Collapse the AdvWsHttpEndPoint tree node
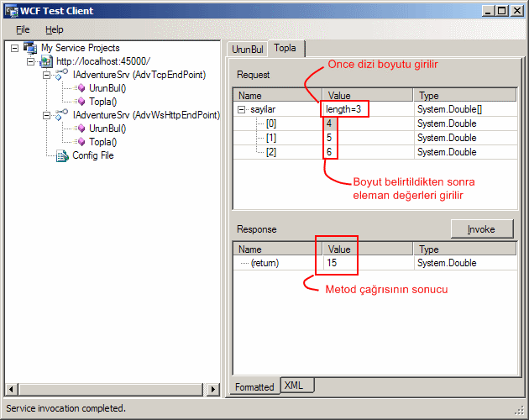This screenshot has width=529, height=420. tap(47, 116)
